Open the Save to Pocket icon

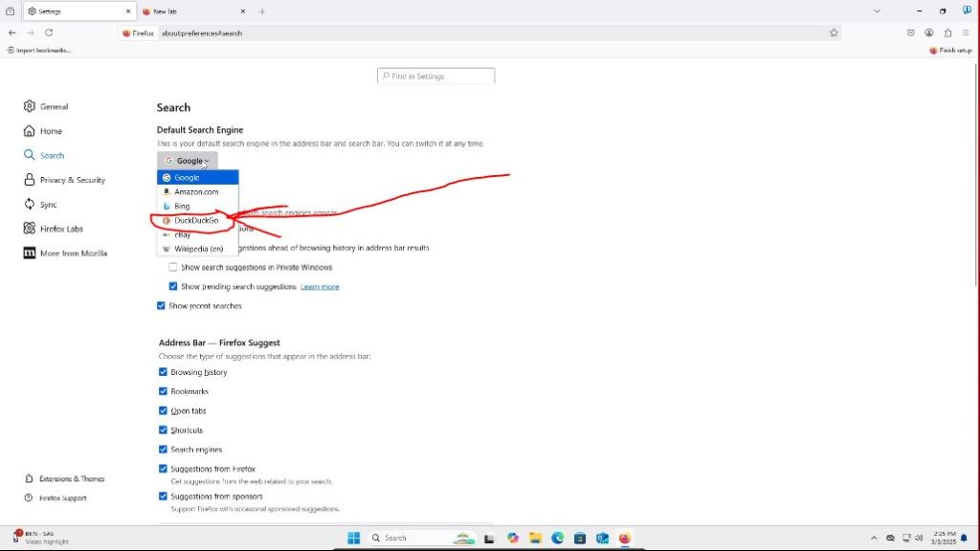click(x=911, y=33)
